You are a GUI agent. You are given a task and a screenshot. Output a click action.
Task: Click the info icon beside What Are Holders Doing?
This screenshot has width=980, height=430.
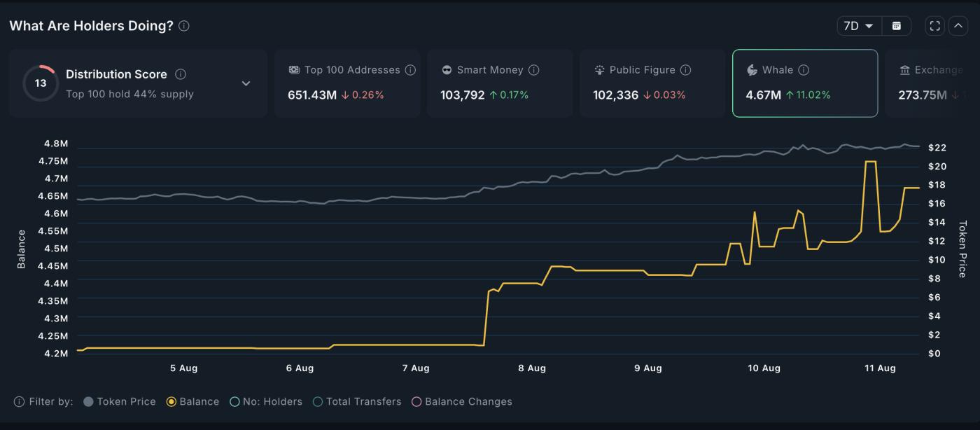click(x=185, y=26)
